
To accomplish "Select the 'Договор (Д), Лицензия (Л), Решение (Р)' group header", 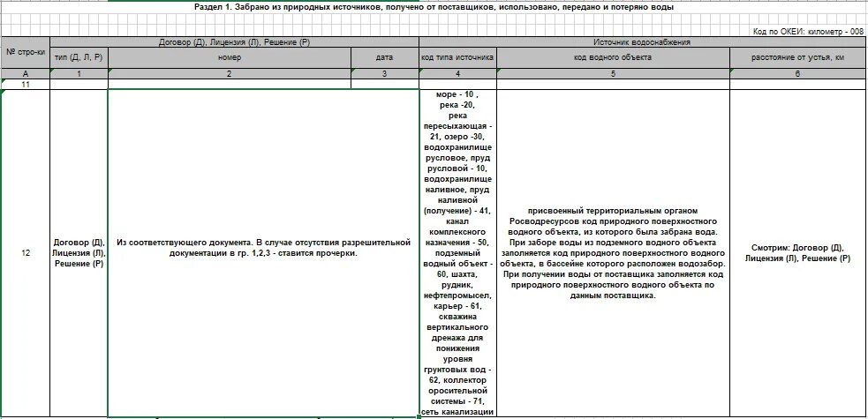I will [234, 42].
